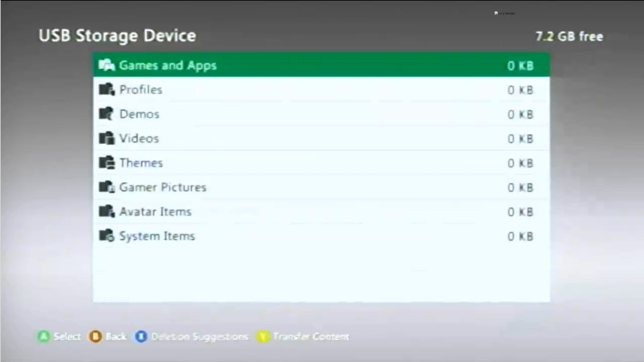
Task: Click the 0 KB size for System Items
Action: pyautogui.click(x=521, y=236)
